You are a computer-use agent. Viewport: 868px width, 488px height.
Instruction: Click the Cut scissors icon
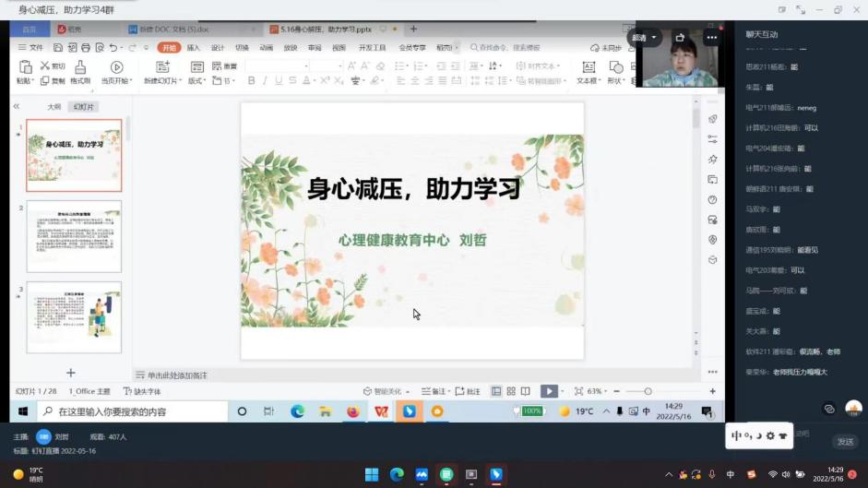point(45,65)
